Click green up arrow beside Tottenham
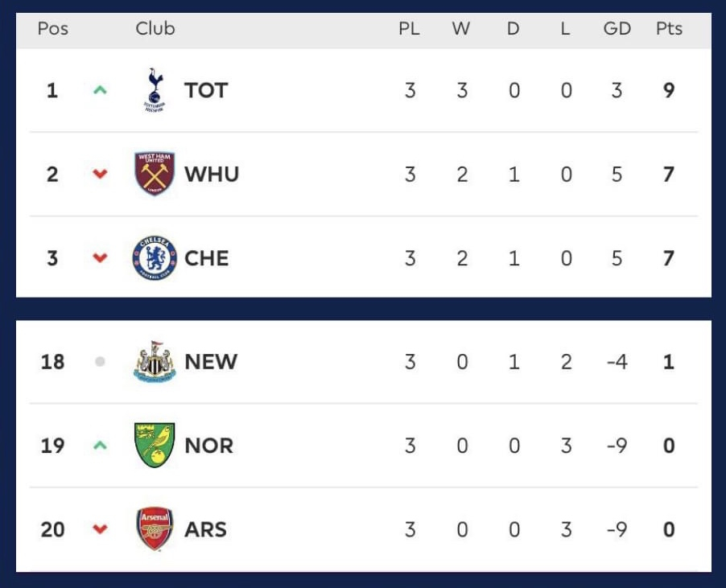Image resolution: width=726 pixels, height=588 pixels. [100, 90]
